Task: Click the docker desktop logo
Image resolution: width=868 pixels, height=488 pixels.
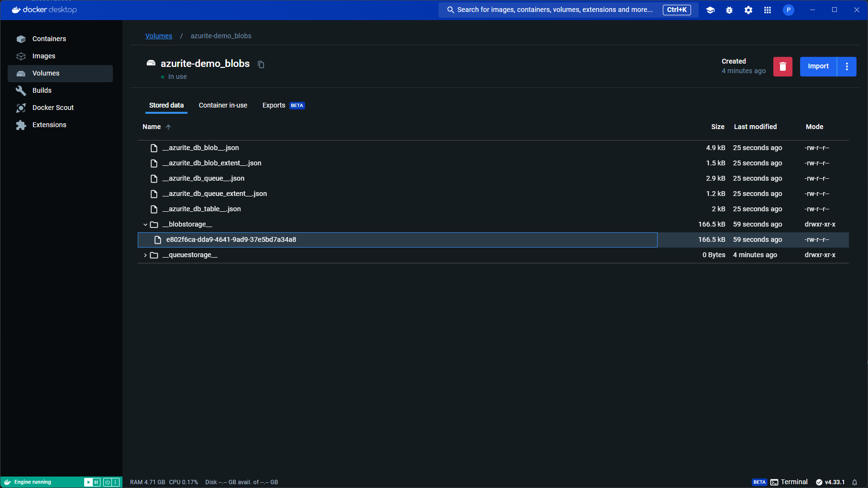Action: (x=44, y=10)
